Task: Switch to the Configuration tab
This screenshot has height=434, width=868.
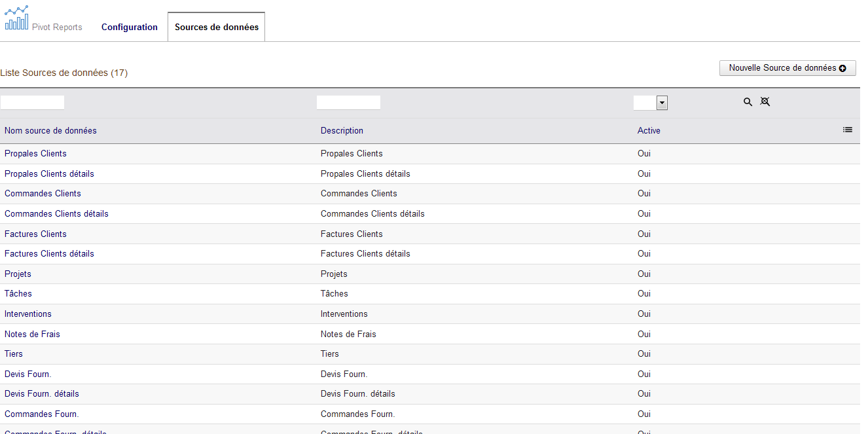Action: [130, 27]
